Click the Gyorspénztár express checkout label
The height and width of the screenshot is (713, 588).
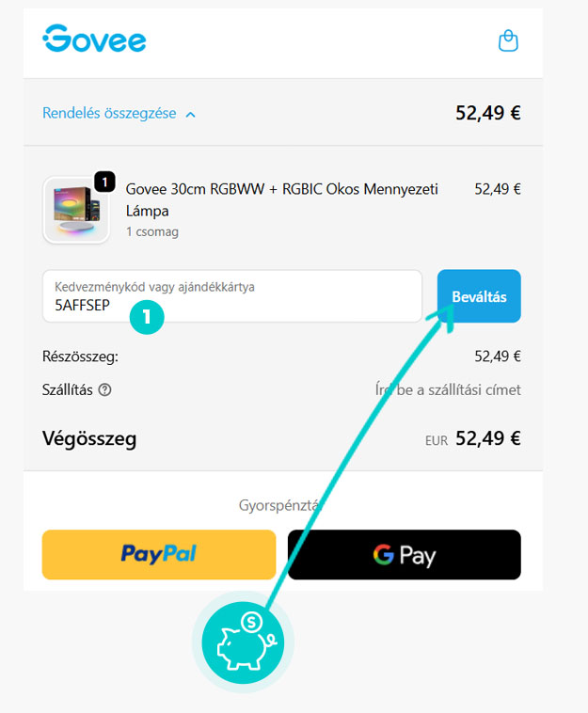pos(280,505)
